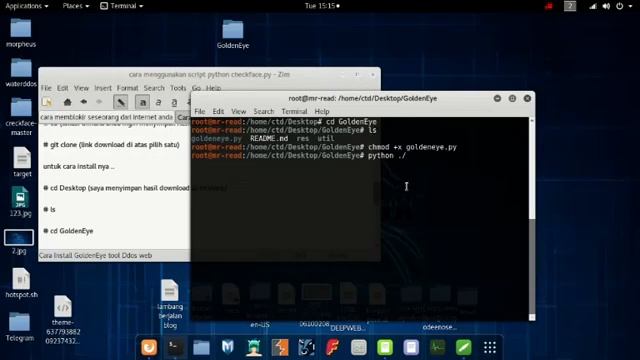
Task: Expand the Places menu in top bar
Action: (x=76, y=6)
